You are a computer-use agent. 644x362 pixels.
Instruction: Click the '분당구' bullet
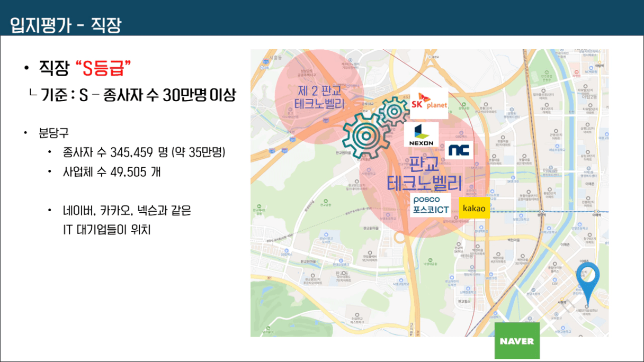[54, 132]
